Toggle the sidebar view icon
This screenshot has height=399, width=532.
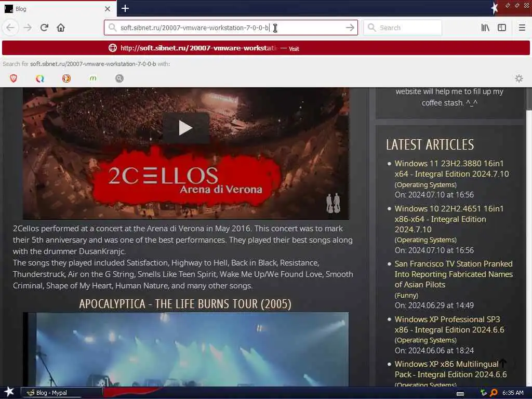(502, 28)
